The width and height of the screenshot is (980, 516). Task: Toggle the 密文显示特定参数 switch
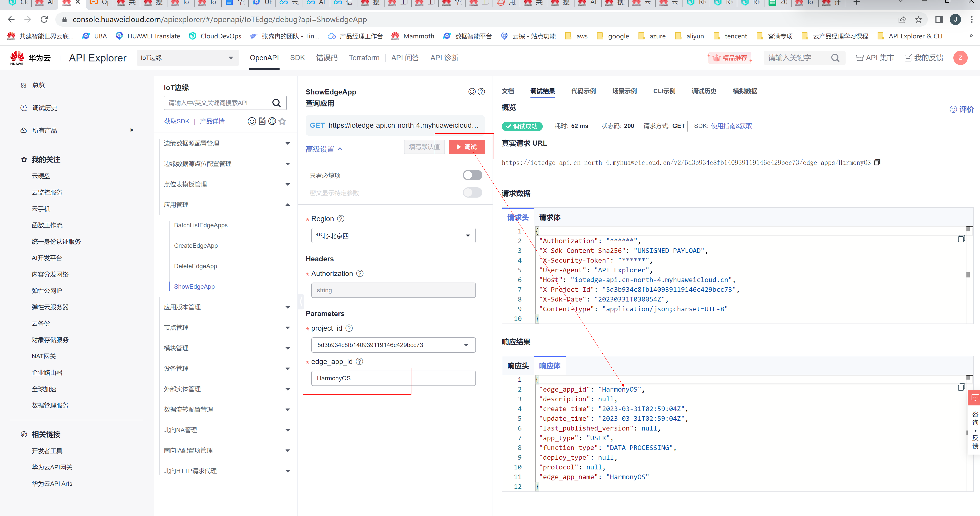tap(472, 193)
